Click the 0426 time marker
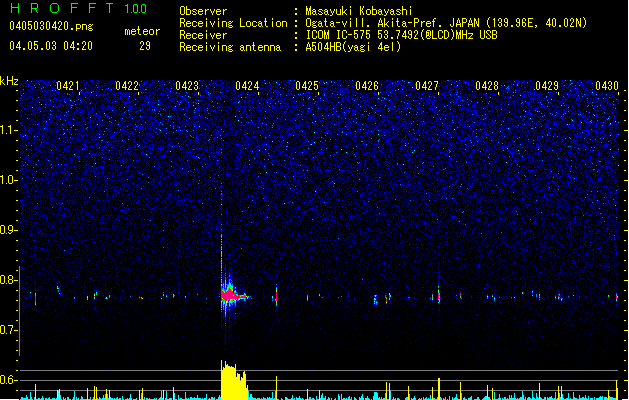This screenshot has height=400, width=629. click(367, 86)
